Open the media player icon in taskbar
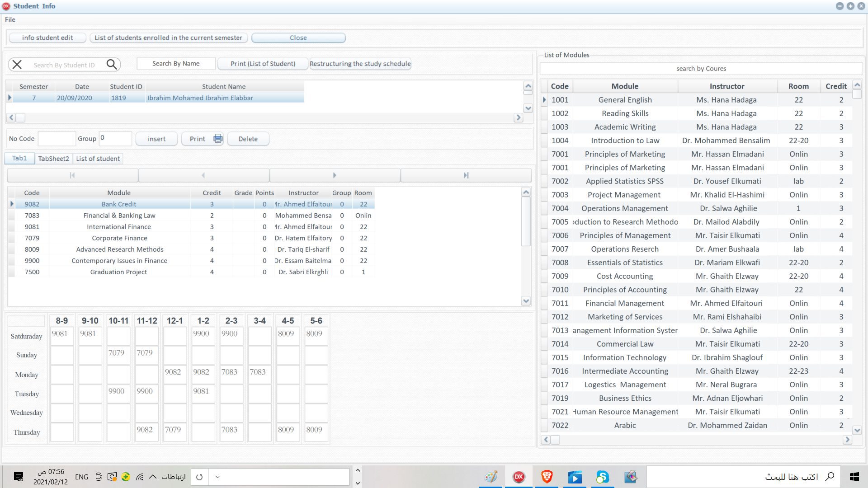 pyautogui.click(x=575, y=477)
